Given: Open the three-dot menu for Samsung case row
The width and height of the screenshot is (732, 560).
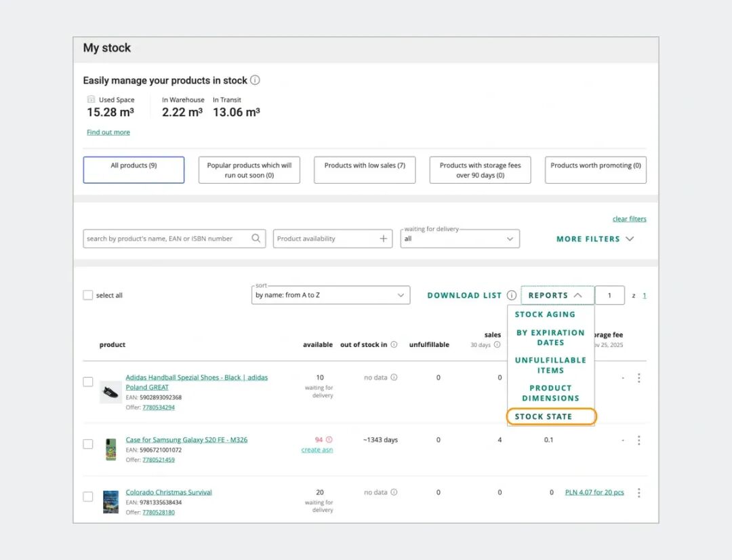Looking at the screenshot, I should 638,440.
